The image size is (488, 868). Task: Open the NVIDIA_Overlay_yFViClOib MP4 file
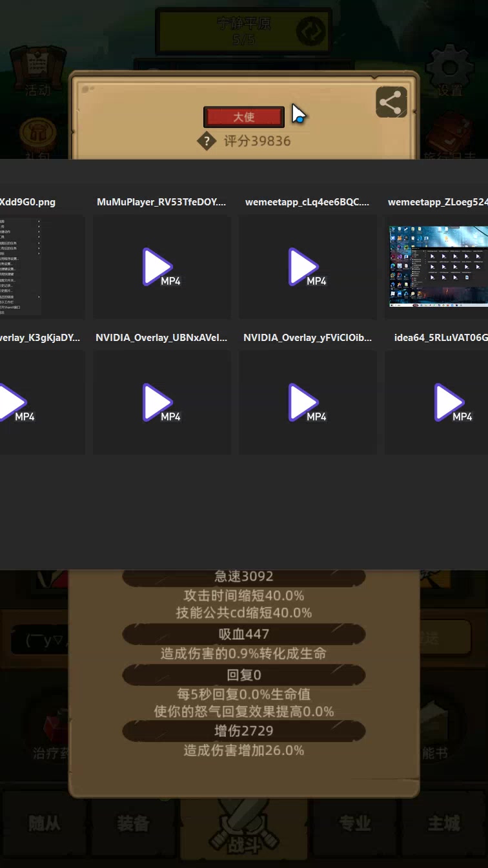pos(307,402)
